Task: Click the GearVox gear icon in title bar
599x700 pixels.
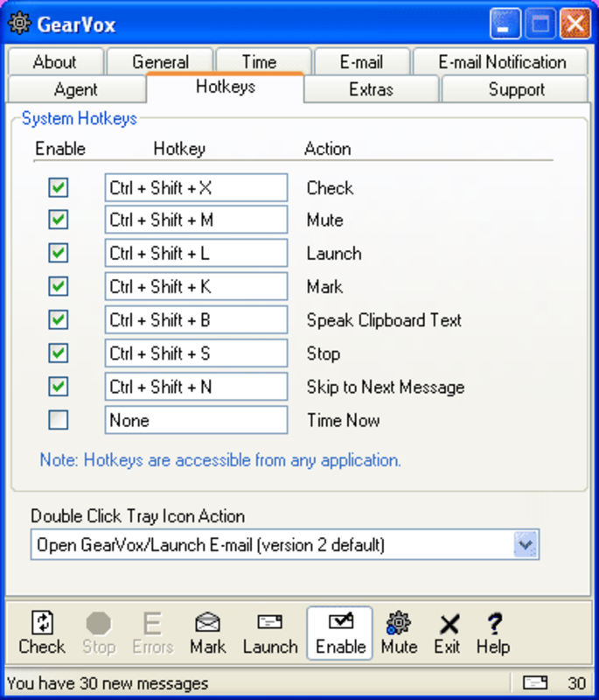Action: click(19, 23)
